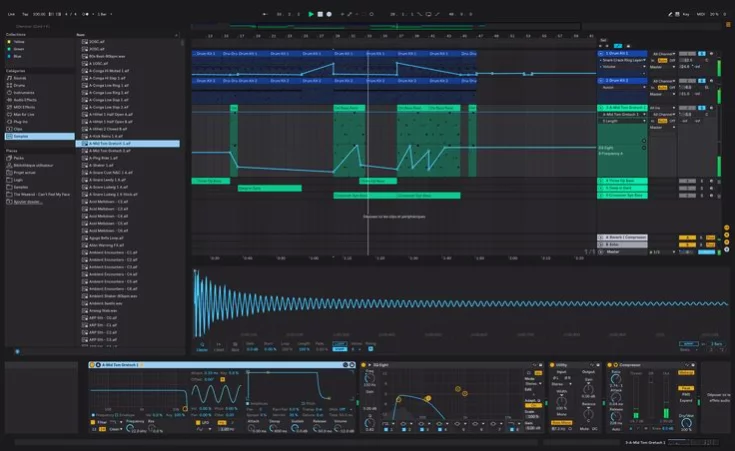Toggle Drum Kit 1 track activator

(687, 54)
